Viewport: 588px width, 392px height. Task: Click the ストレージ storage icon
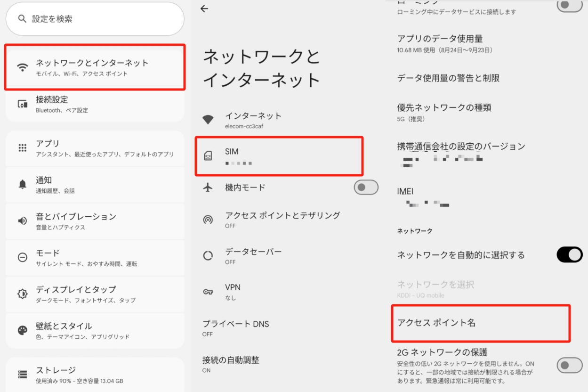click(22, 375)
